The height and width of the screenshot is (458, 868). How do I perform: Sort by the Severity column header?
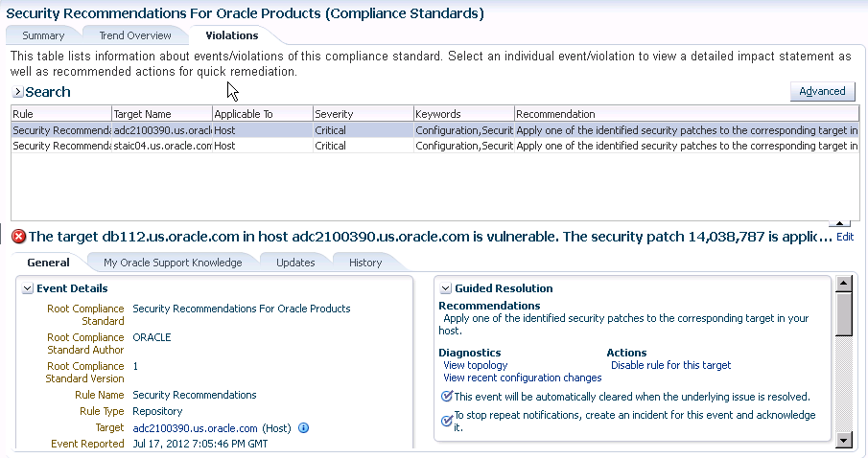click(x=364, y=114)
